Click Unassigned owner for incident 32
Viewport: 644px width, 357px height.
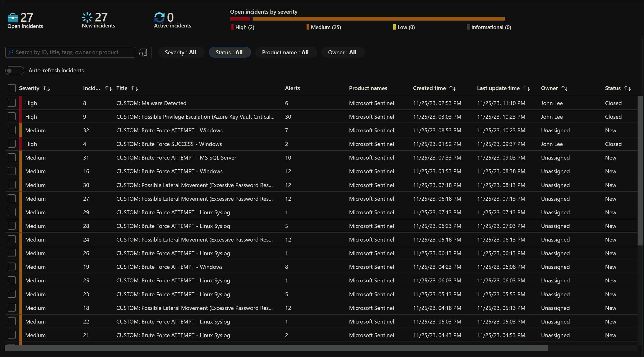pos(555,130)
